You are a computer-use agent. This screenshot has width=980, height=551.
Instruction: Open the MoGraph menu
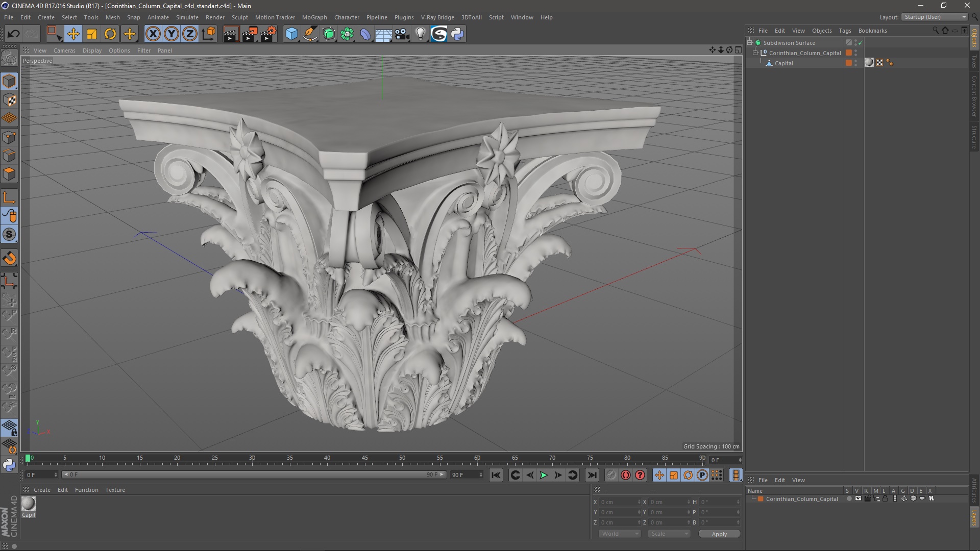click(x=314, y=17)
